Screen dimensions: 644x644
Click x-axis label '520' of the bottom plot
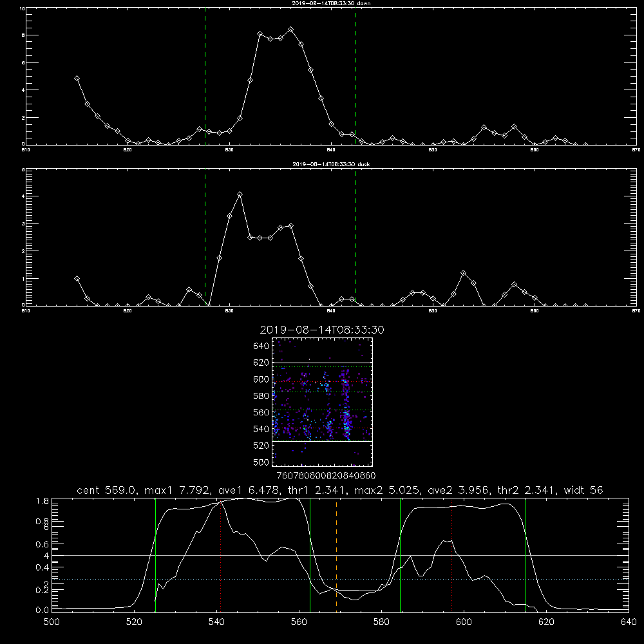coord(135,622)
